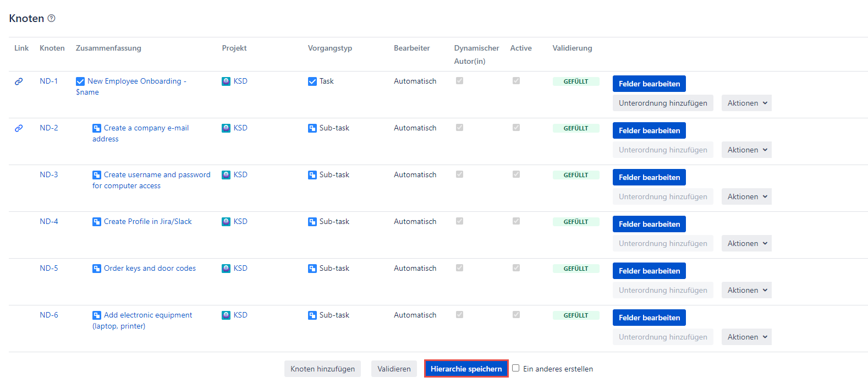Click the Validierung column header
Image resolution: width=868 pixels, height=388 pixels.
(572, 48)
